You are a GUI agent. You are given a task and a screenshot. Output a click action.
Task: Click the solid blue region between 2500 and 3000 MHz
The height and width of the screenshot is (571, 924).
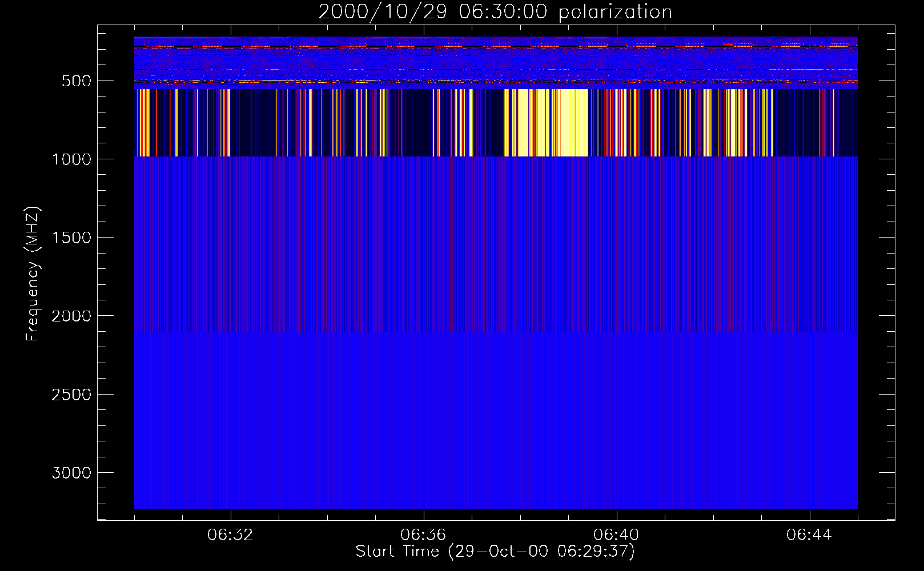tap(496, 434)
